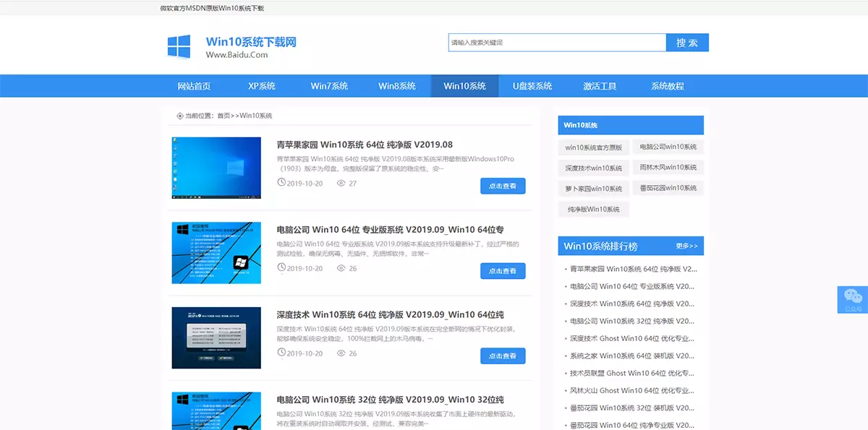Click the 电脑公司 Win10 article thumbnail
Image resolution: width=868 pixels, height=430 pixels.
click(216, 253)
